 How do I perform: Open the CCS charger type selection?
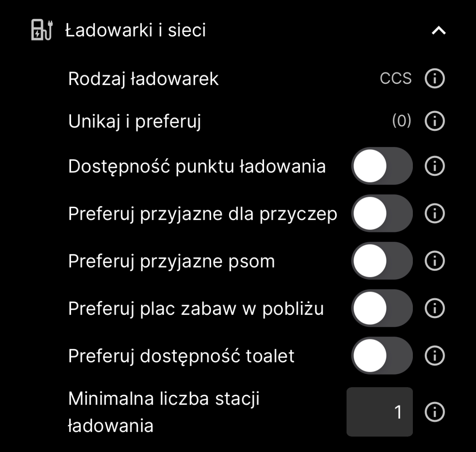(x=395, y=79)
